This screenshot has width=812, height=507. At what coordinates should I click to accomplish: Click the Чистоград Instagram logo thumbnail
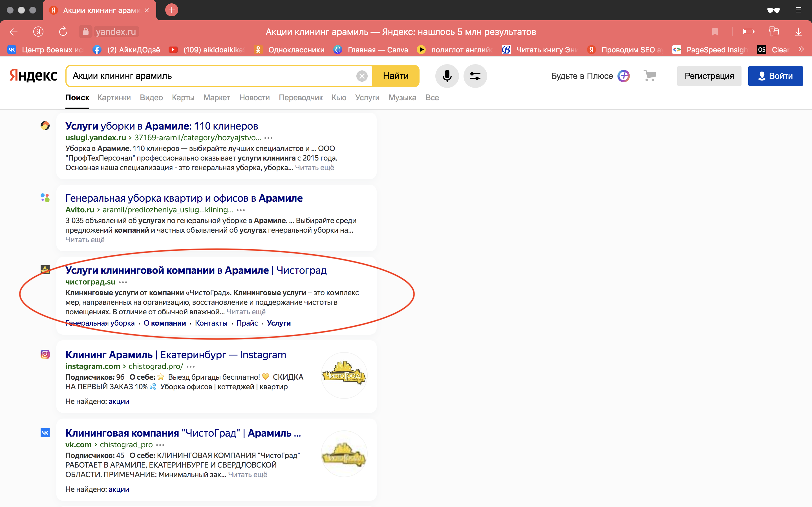344,375
